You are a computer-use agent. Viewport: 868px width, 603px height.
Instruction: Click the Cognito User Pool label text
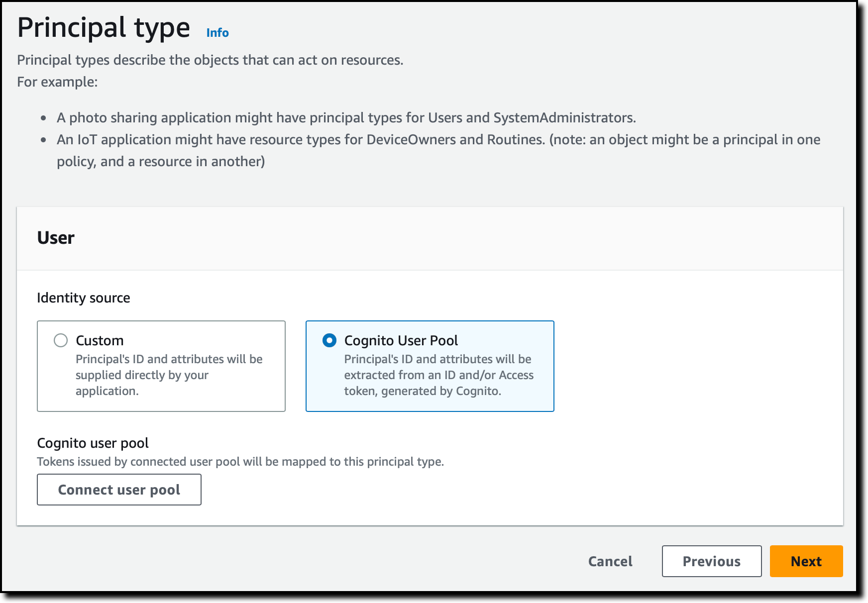(x=401, y=340)
